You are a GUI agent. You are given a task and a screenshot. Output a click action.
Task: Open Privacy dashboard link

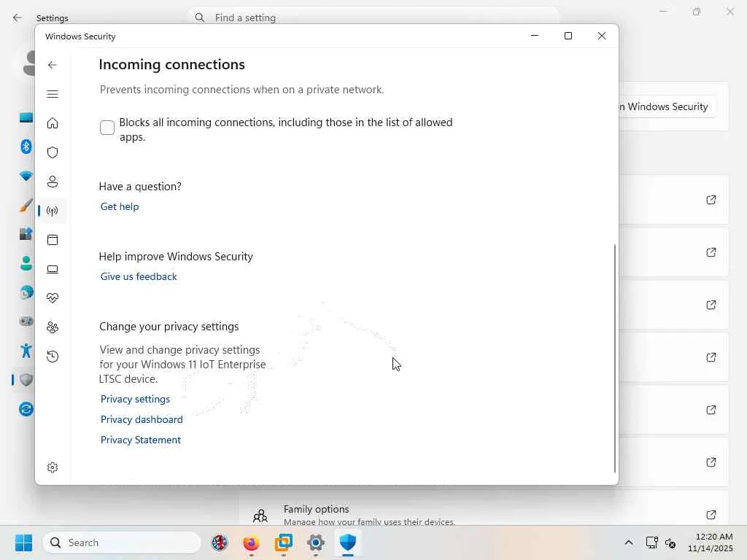[x=142, y=419]
